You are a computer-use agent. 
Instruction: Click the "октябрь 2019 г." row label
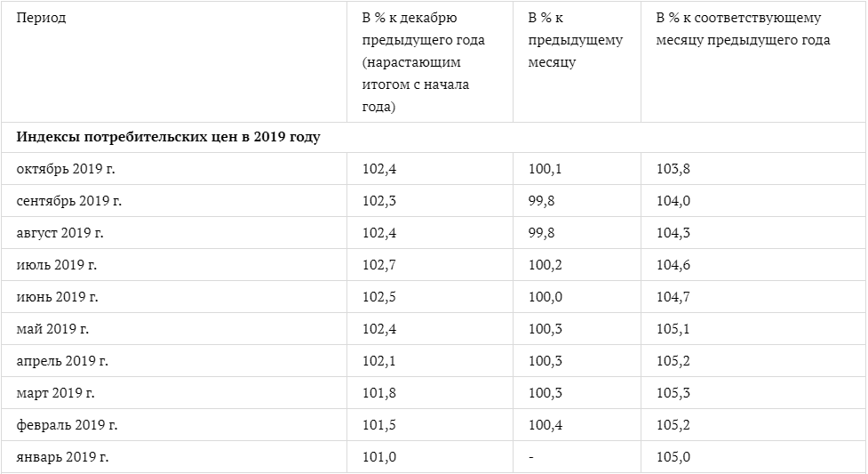click(x=69, y=169)
